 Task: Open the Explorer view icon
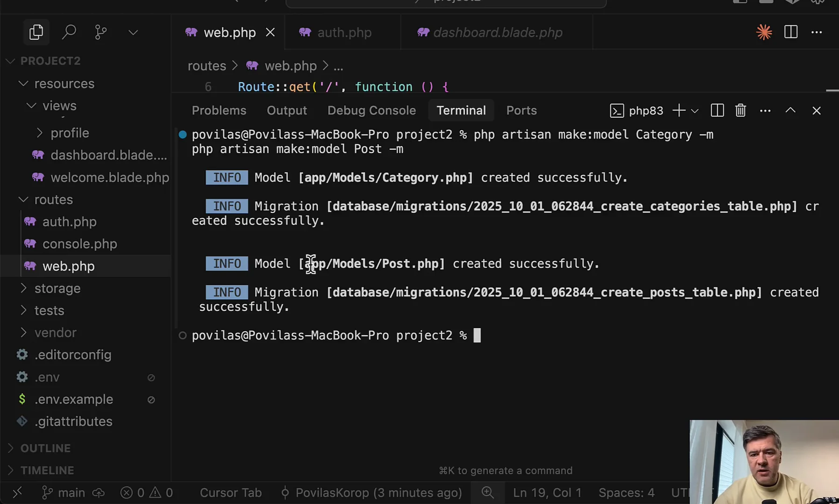tap(36, 32)
